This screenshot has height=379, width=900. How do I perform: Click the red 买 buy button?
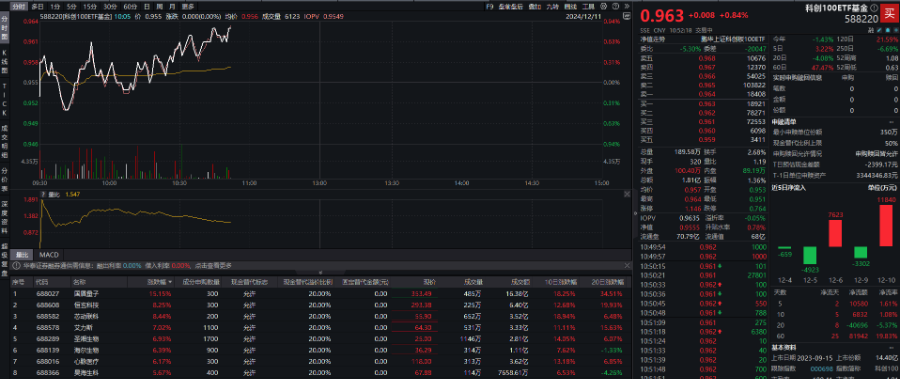click(x=889, y=13)
